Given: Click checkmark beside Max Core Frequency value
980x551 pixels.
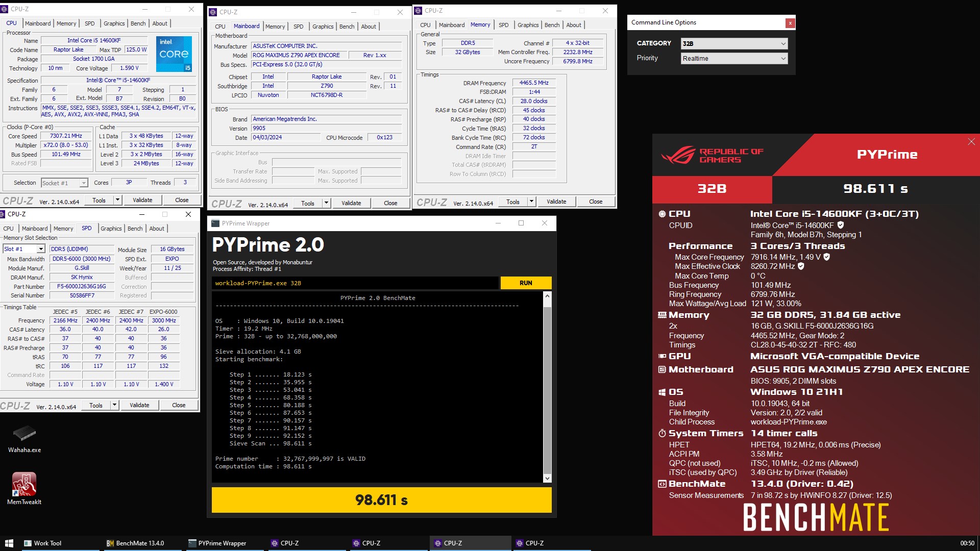Looking at the screenshot, I should pos(827,257).
